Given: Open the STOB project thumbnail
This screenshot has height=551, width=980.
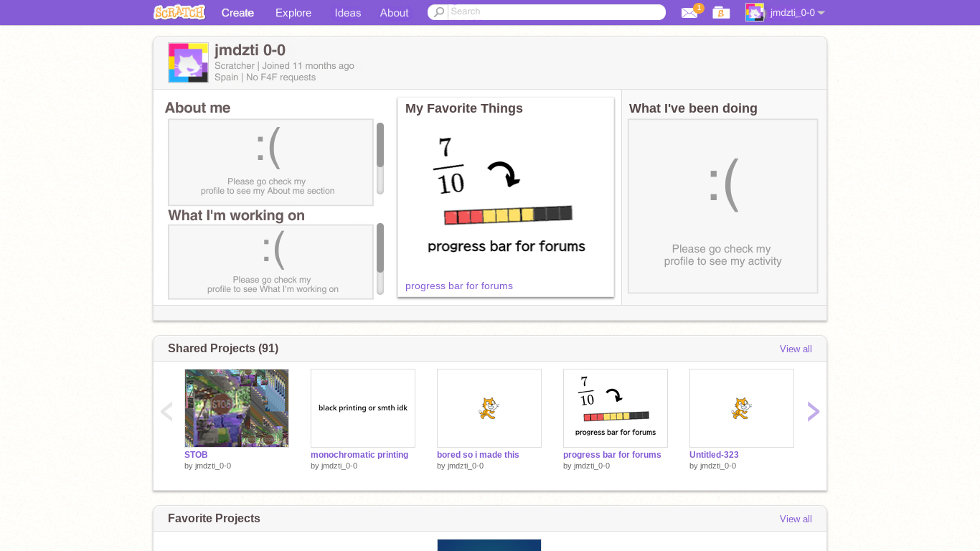Looking at the screenshot, I should (x=237, y=408).
